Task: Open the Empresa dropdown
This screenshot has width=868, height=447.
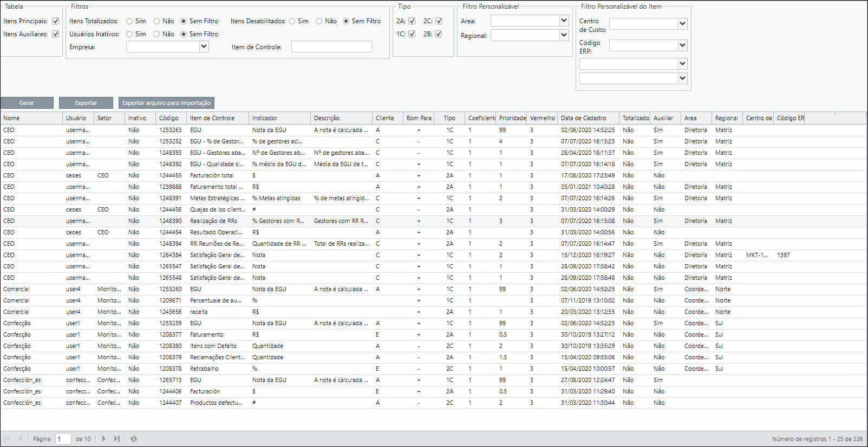Action: tap(204, 47)
